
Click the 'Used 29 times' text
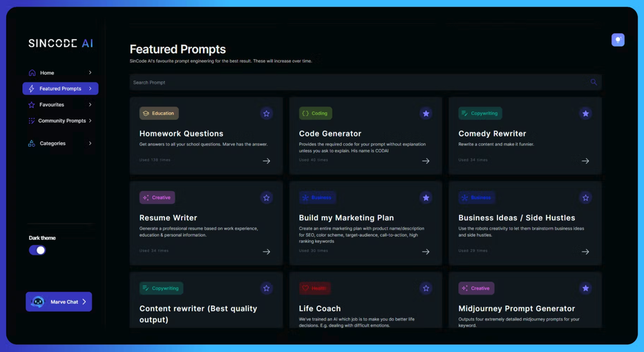473,251
